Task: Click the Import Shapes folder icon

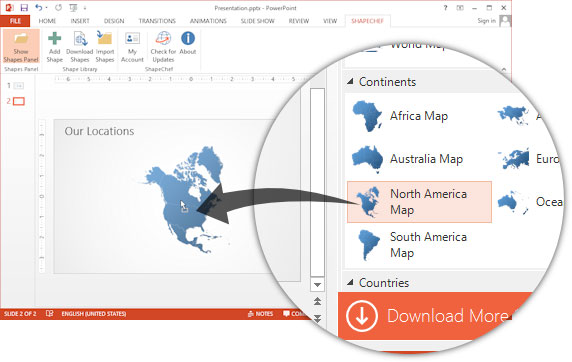Action: [105, 38]
